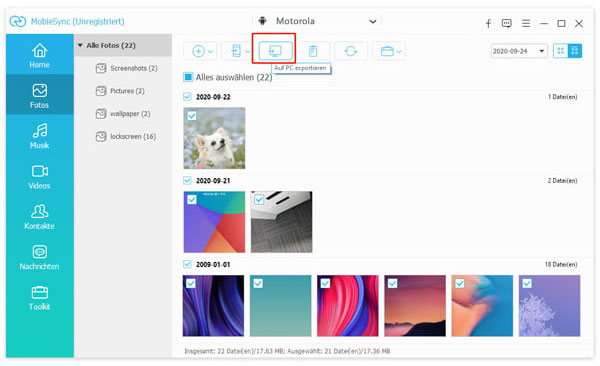Open the Home section in sidebar
Screen dimensions: 600x366
pos(39,54)
